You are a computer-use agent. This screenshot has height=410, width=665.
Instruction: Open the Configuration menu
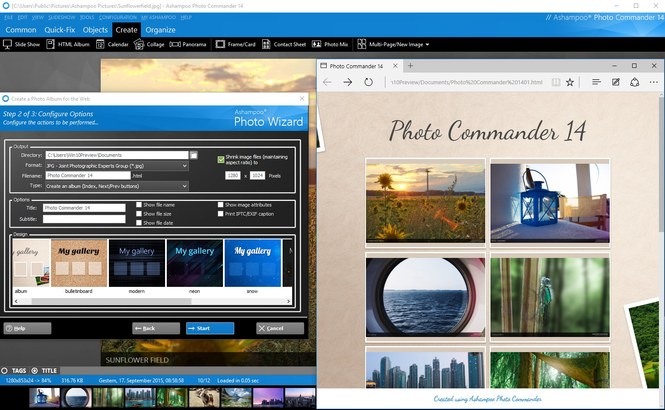[x=117, y=17]
